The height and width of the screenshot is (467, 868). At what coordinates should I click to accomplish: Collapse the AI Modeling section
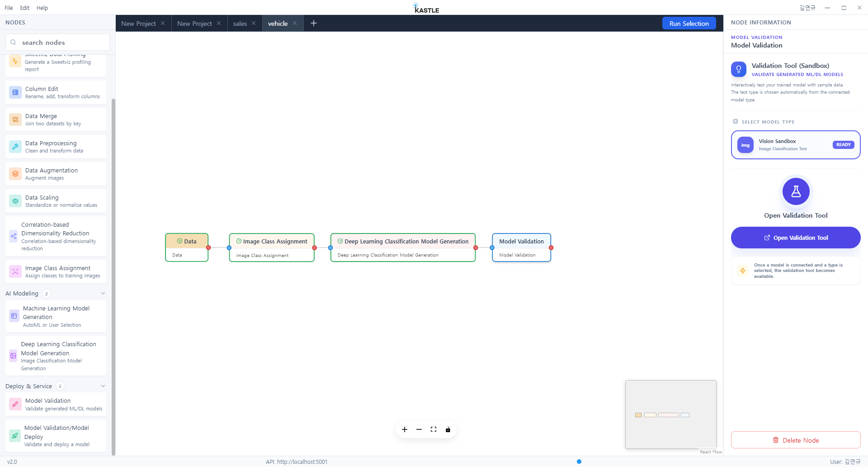pyautogui.click(x=103, y=293)
